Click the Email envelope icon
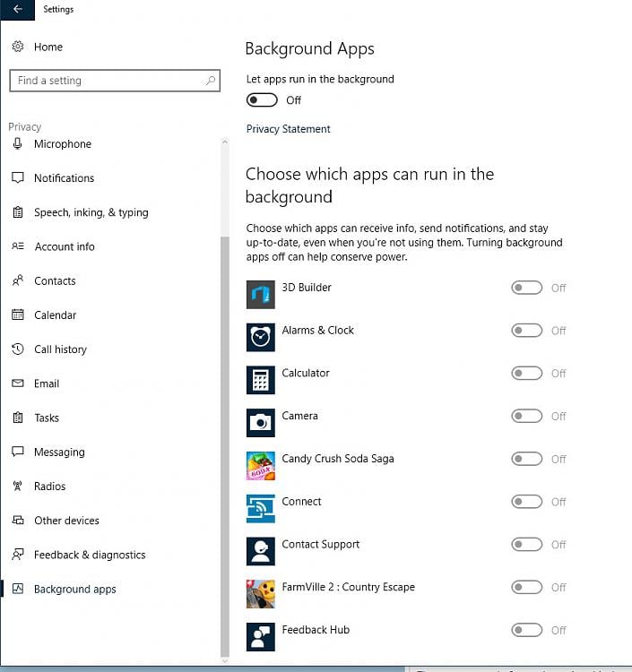632x672 pixels. [18, 383]
